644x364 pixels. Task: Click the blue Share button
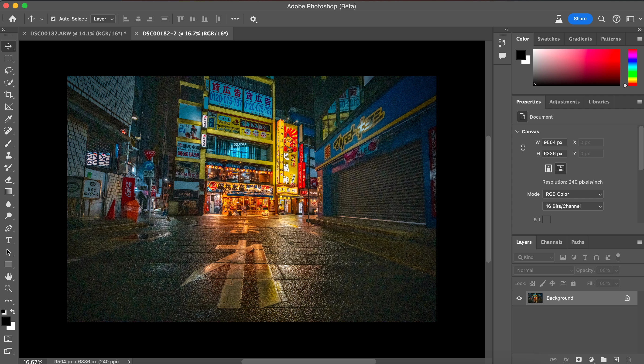[x=580, y=19]
